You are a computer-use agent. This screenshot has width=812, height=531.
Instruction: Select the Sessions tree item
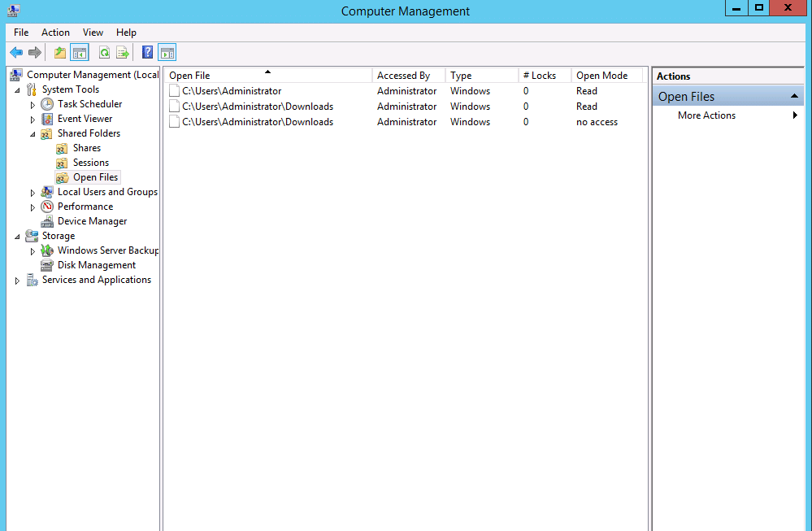pos(90,163)
